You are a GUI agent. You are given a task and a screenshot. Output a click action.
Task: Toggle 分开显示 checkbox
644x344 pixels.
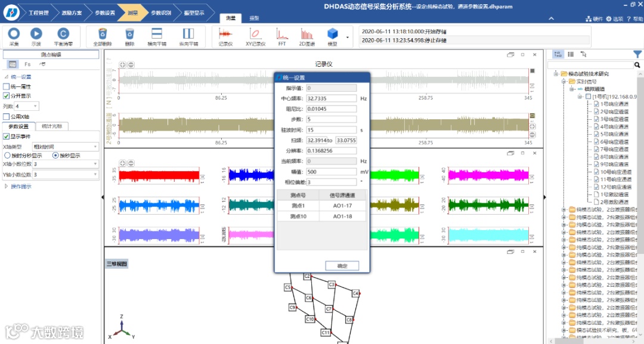6,95
